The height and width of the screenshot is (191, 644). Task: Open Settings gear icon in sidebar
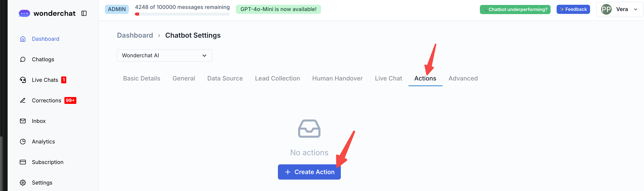coord(23,182)
